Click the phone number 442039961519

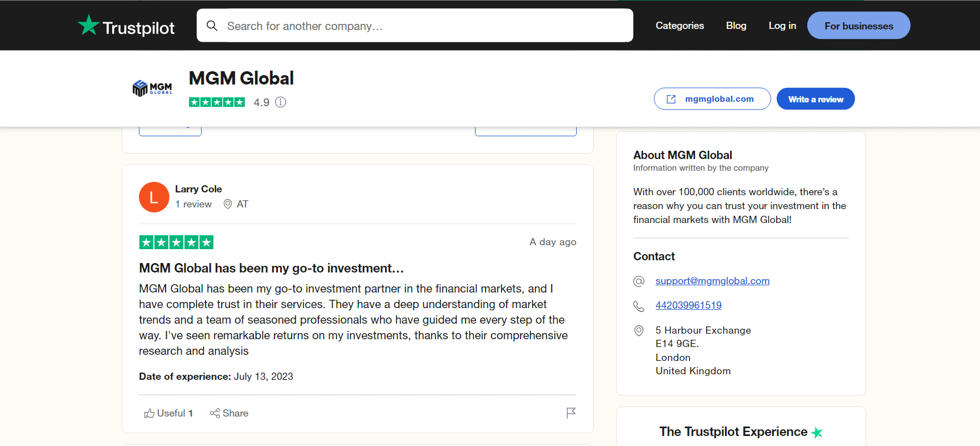(x=688, y=305)
